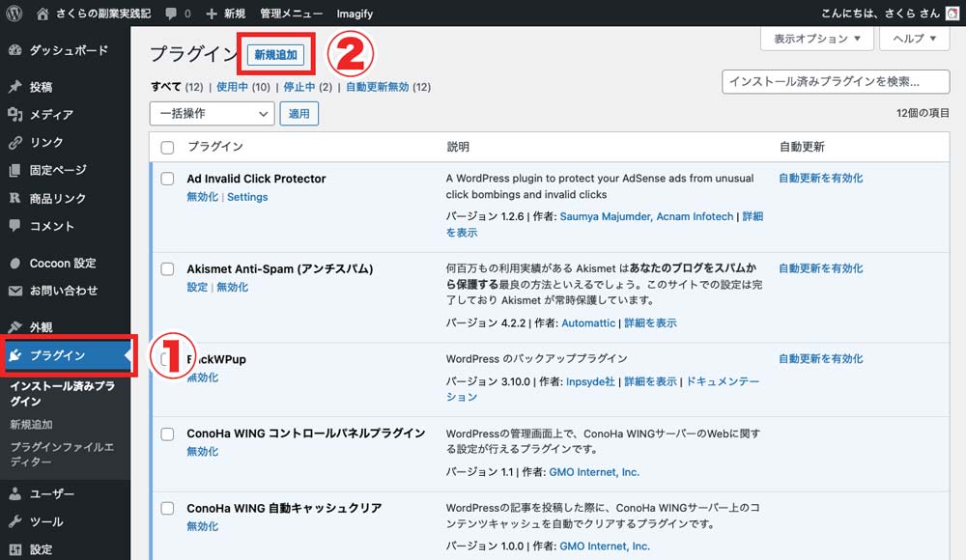This screenshot has height=560, width=966.
Task: Filter plugins by 自動更新無効
Action: tap(378, 87)
